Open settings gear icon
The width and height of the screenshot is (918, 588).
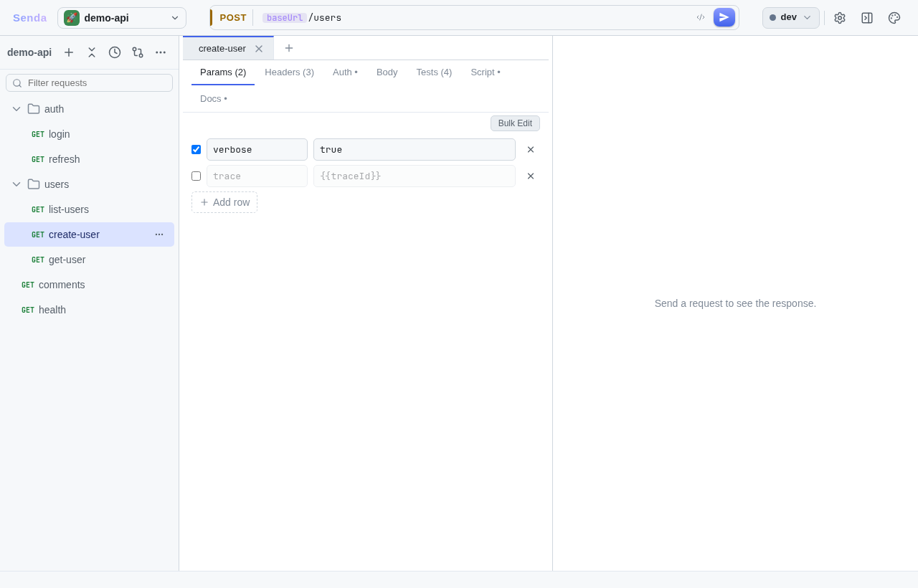[840, 18]
